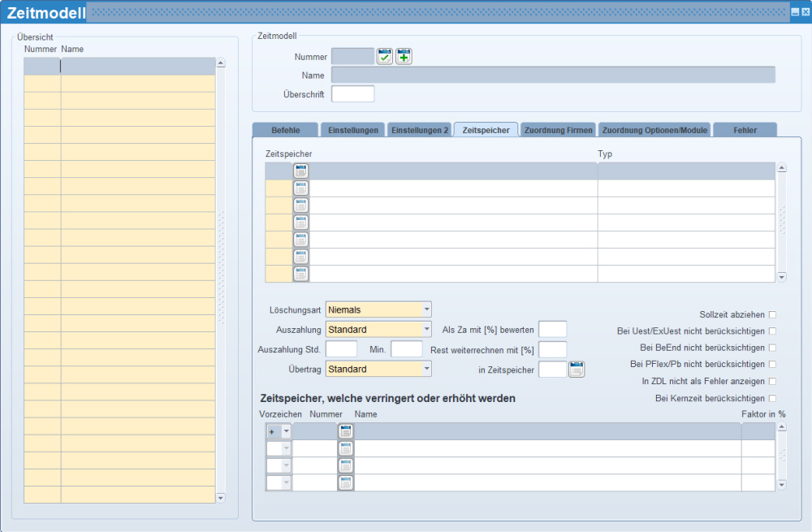Tick 'Bei PFlex/Pb nicht berücksichtigen' checkbox

coord(773,364)
